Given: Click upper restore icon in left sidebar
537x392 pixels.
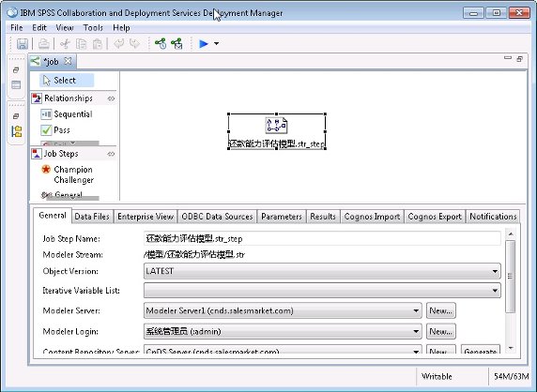Looking at the screenshot, I should coord(16,70).
